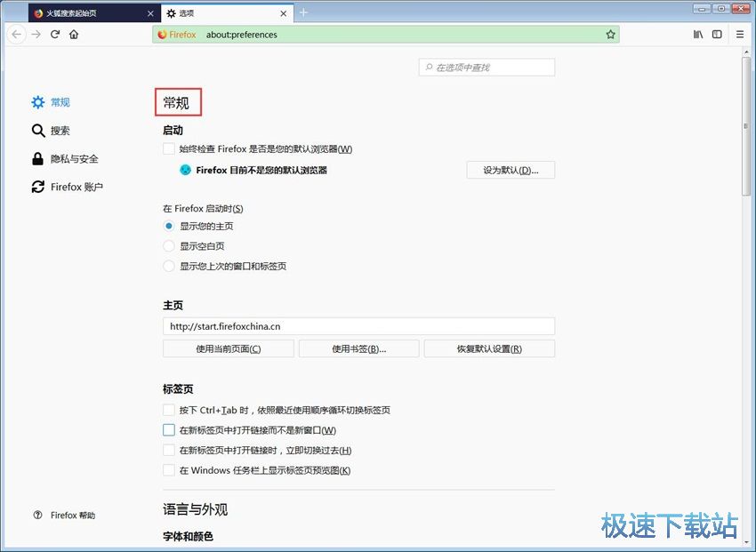Viewport: 756px width, 552px height.
Task: Click the sad face default browser icon
Action: pyautogui.click(x=185, y=170)
